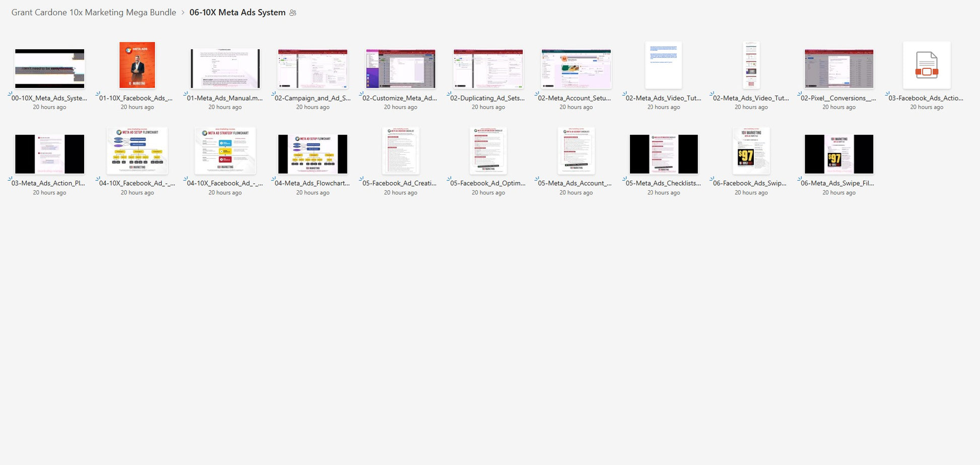Viewport: 980px width, 465px height.
Task: Open 02-Customize_Meta_Ad video thumbnail
Action: (x=400, y=68)
